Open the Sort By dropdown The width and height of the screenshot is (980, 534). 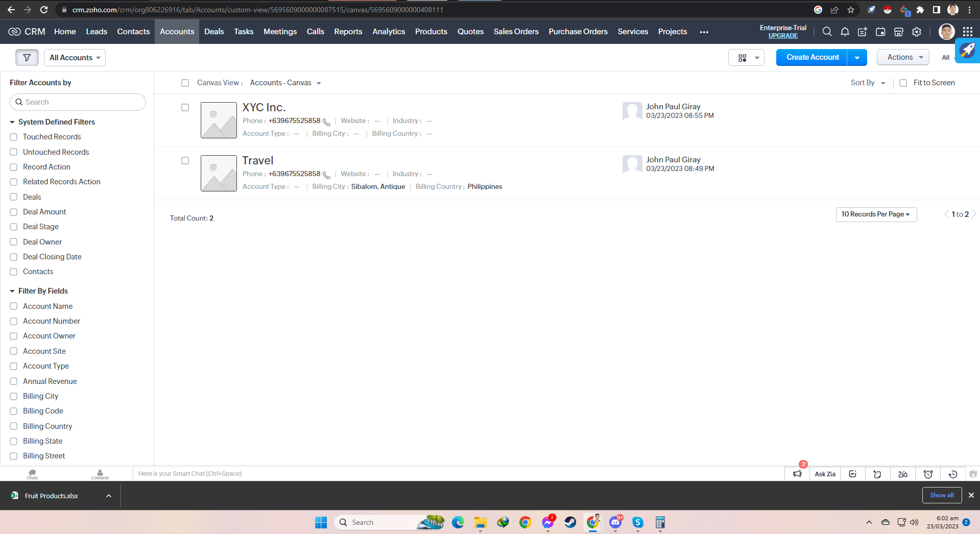(868, 83)
